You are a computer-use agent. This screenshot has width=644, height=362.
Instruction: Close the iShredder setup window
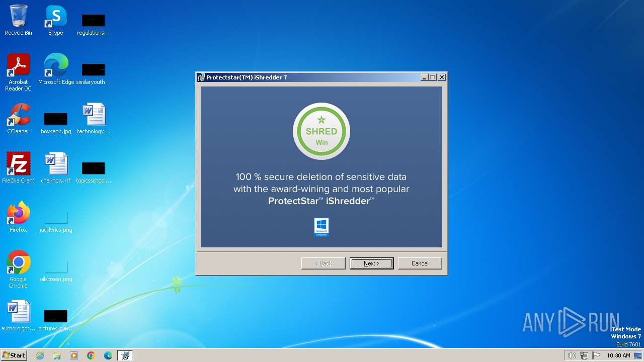[x=441, y=77]
